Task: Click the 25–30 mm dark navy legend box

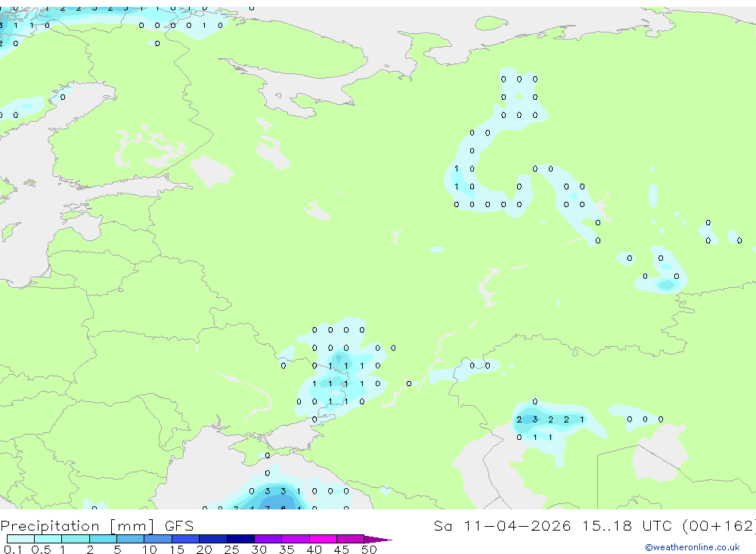Action: pos(240,539)
